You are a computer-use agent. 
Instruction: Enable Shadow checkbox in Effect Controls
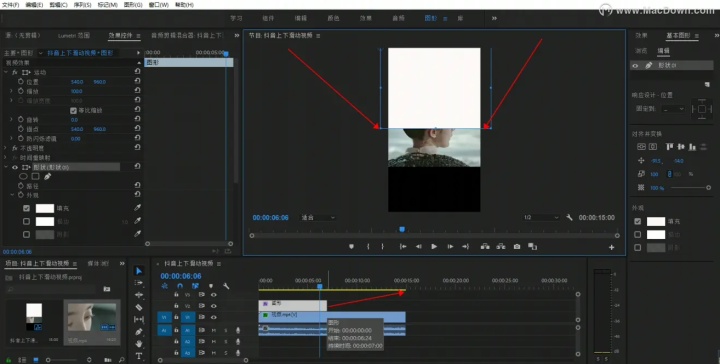click(x=26, y=235)
